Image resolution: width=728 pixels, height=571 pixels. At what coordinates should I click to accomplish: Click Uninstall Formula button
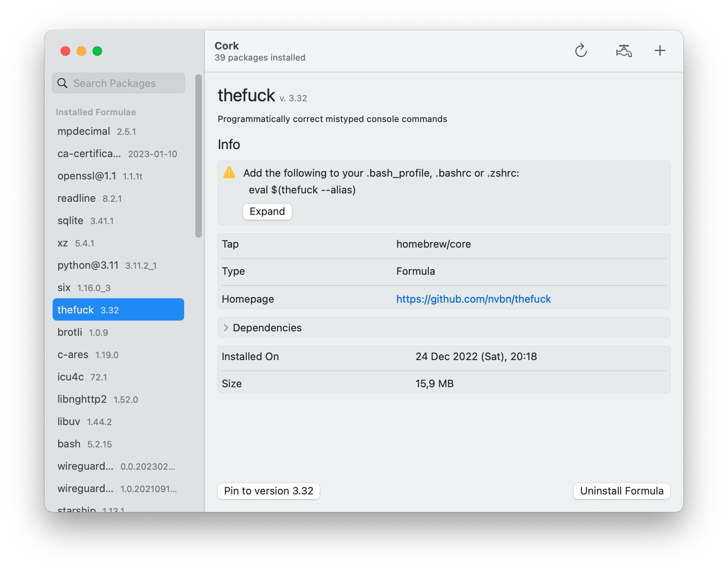(x=622, y=491)
